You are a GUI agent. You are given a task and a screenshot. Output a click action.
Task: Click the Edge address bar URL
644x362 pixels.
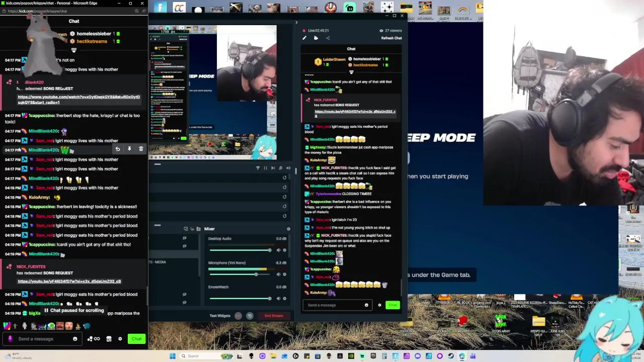(x=37, y=11)
